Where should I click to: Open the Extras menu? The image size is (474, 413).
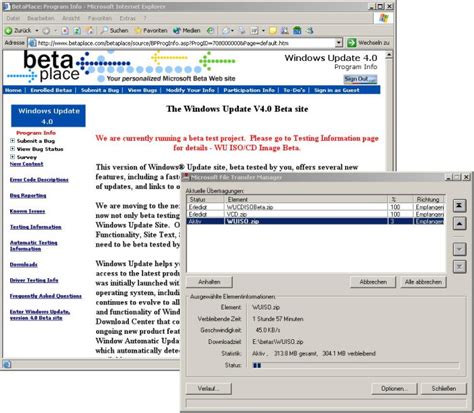128,18
